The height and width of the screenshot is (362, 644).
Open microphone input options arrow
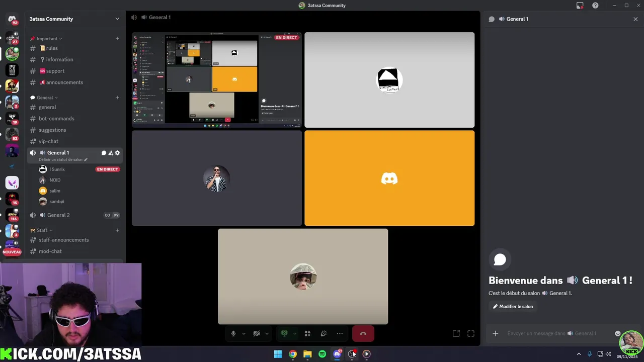[x=244, y=333]
